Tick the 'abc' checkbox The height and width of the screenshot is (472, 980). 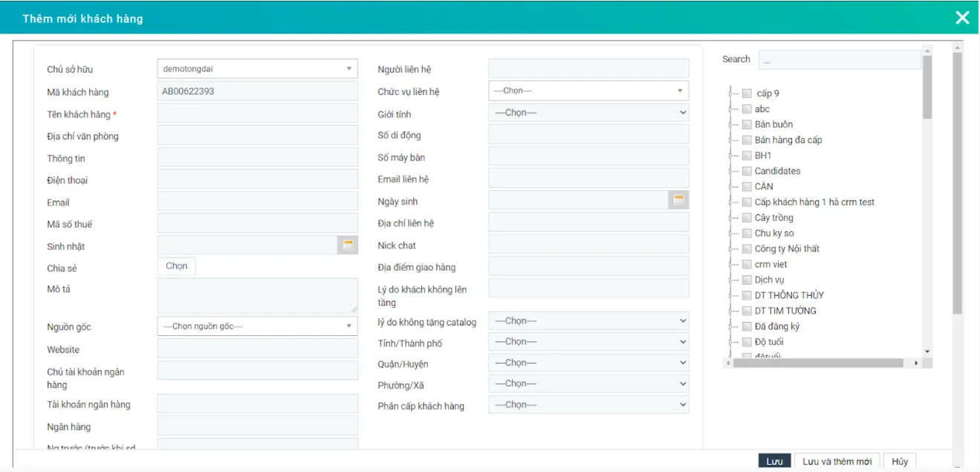click(747, 109)
